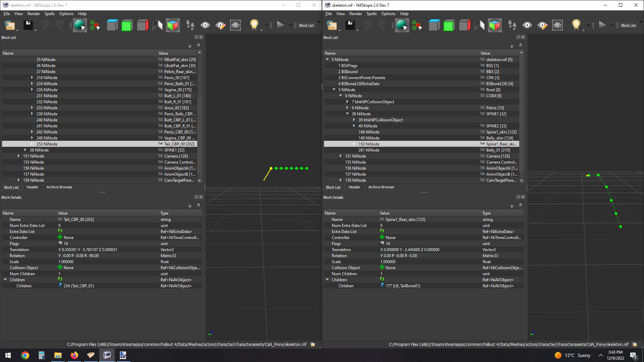Toggle the perspective color cube in left window
The width and height of the screenshot is (644, 362).
173,25
